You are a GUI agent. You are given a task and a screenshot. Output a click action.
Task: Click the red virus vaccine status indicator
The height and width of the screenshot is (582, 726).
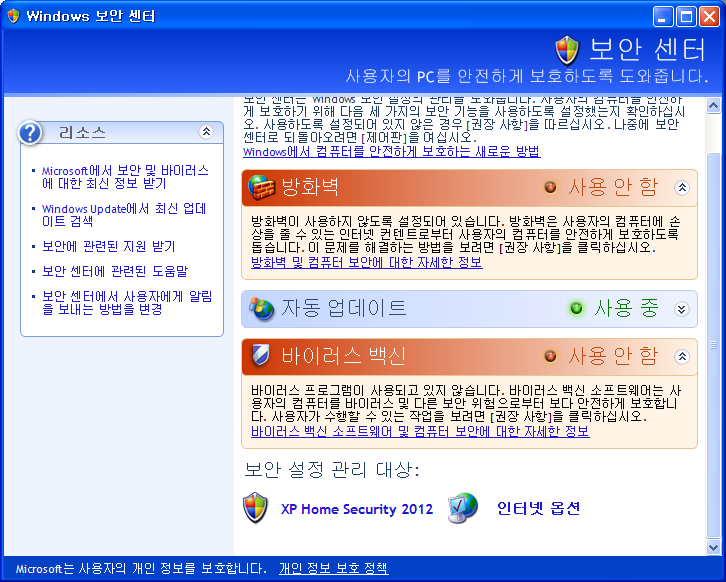point(551,356)
